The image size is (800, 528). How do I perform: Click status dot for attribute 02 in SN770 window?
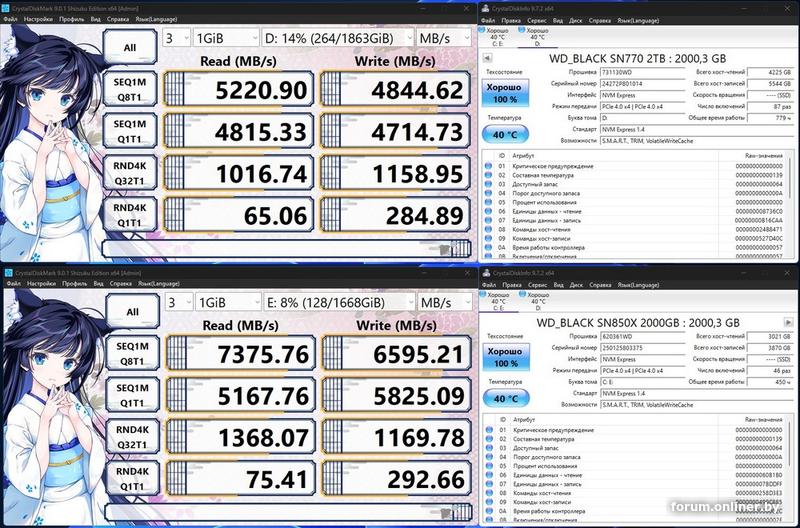pos(488,175)
